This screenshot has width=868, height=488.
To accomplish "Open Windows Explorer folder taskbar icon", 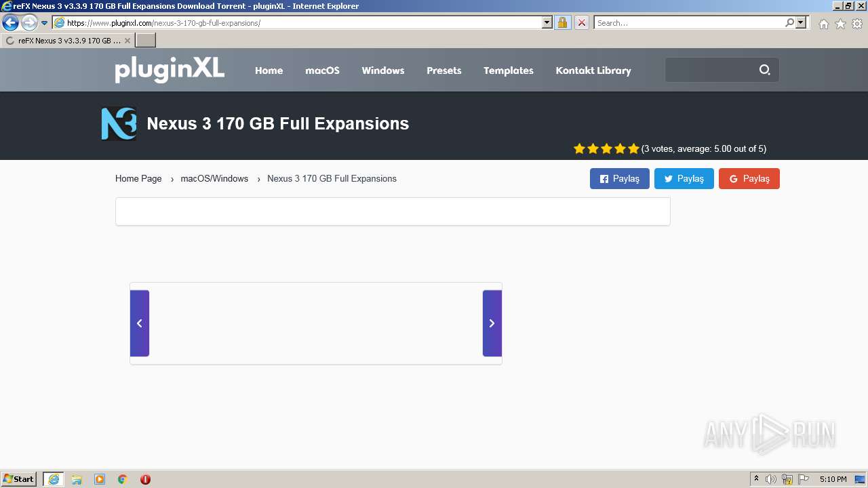I will tap(77, 479).
